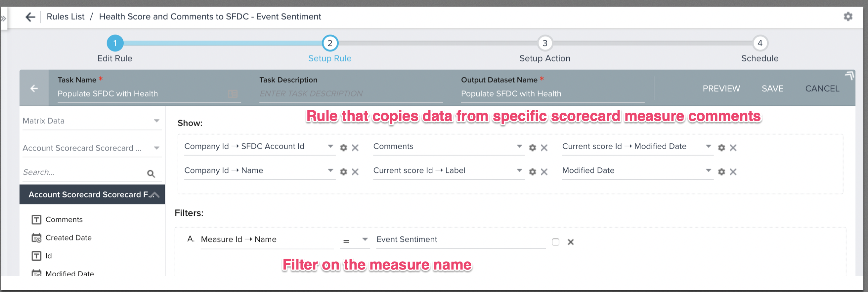Click the field Search box
868x292 pixels.
[x=92, y=172]
